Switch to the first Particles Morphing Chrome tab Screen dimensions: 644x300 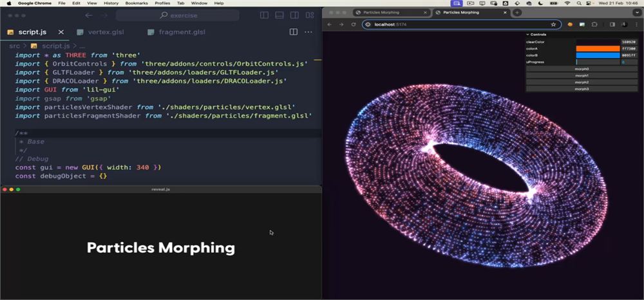coord(392,13)
